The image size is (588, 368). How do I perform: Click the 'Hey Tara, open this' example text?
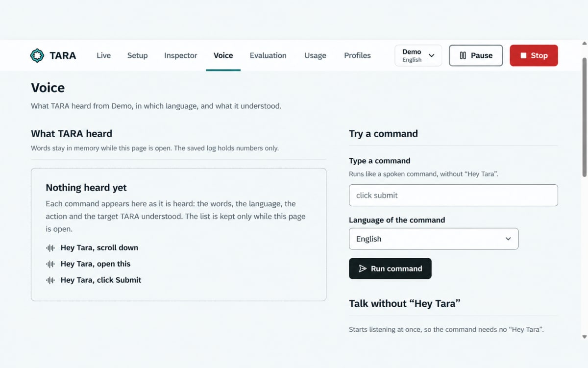click(x=96, y=264)
